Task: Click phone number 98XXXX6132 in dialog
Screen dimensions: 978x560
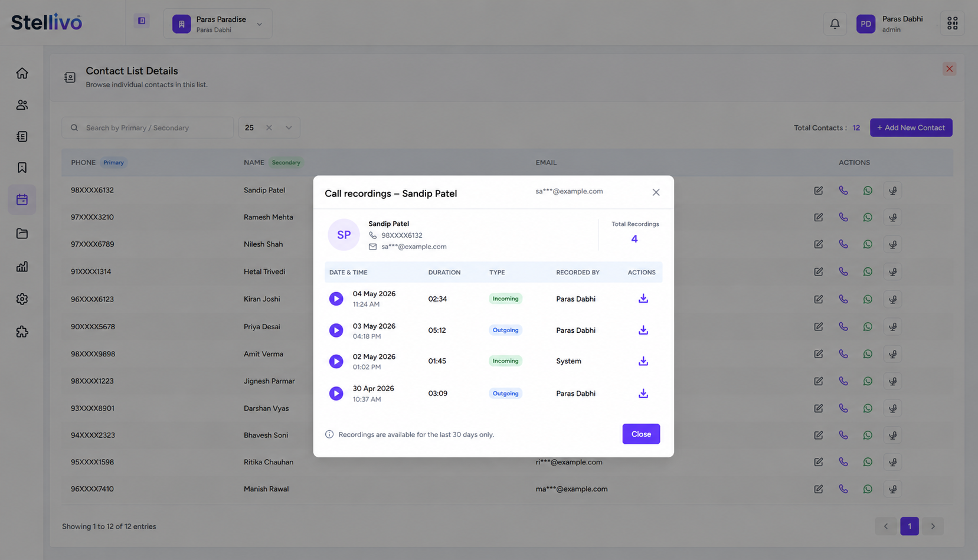Action: coord(401,235)
